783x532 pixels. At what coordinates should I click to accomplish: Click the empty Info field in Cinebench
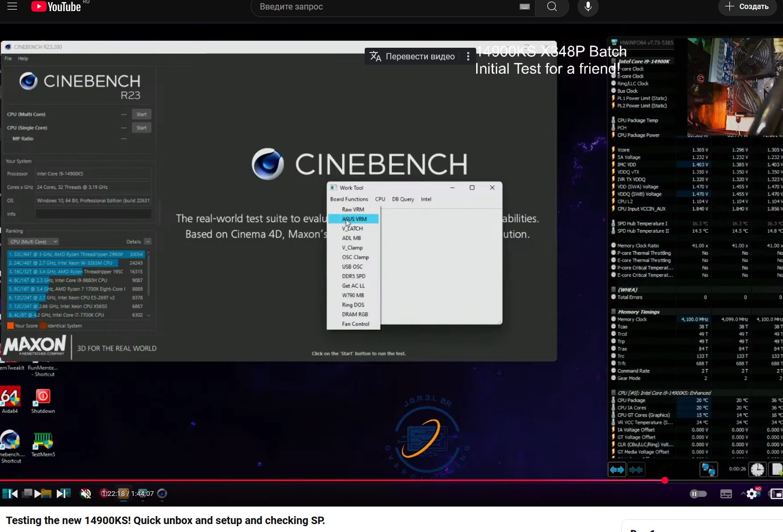(x=93, y=214)
